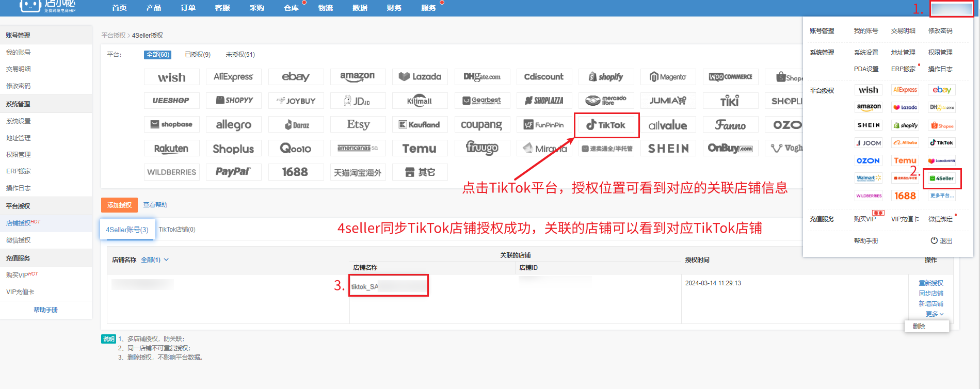Click the Amazon platform logo in grid

pyautogui.click(x=357, y=77)
